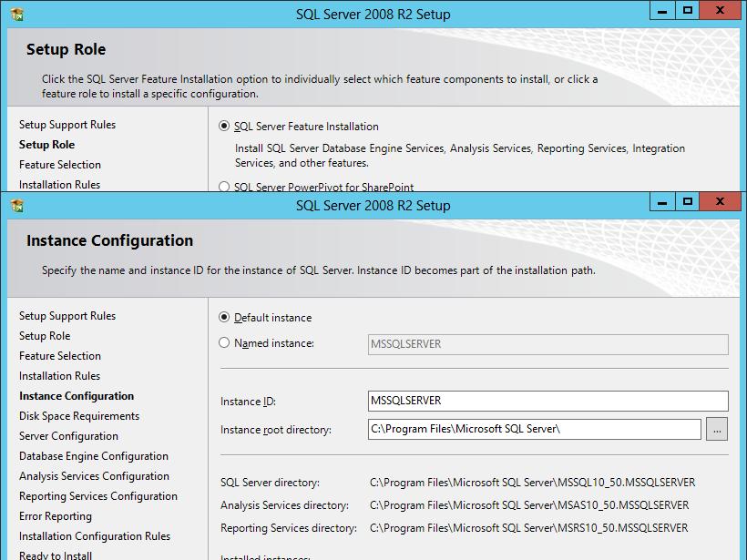Screen dimensions: 747x560
Task: Click the Named instance text field
Action: pos(547,344)
